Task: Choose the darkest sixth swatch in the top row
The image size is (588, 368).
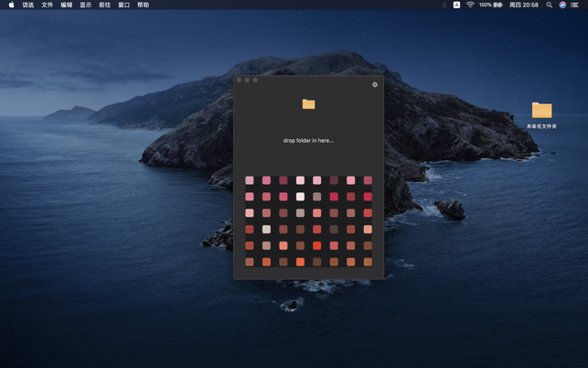Action: pos(334,180)
